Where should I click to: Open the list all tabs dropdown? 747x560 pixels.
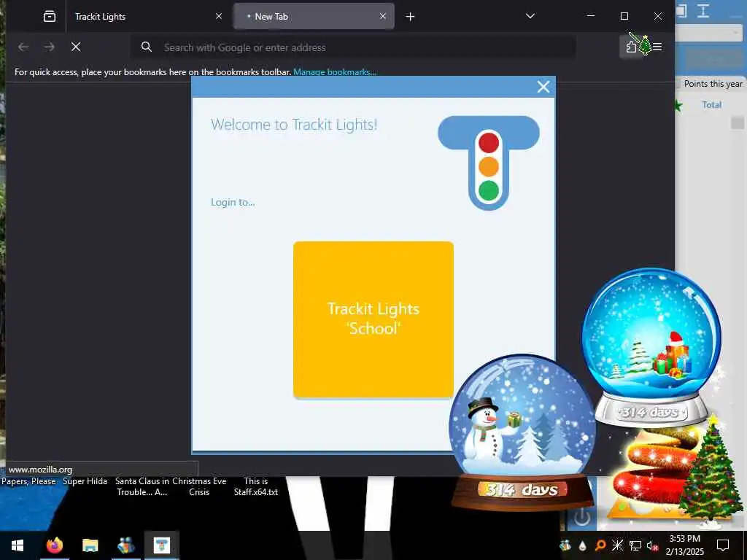tap(530, 16)
